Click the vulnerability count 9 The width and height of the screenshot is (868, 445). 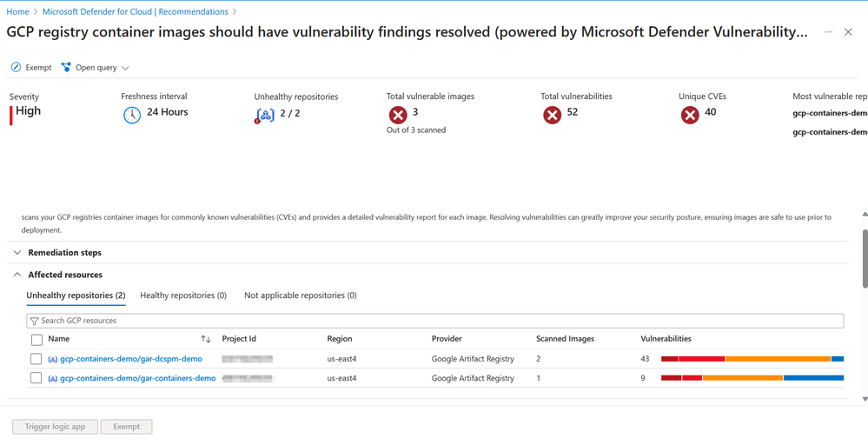(x=643, y=379)
